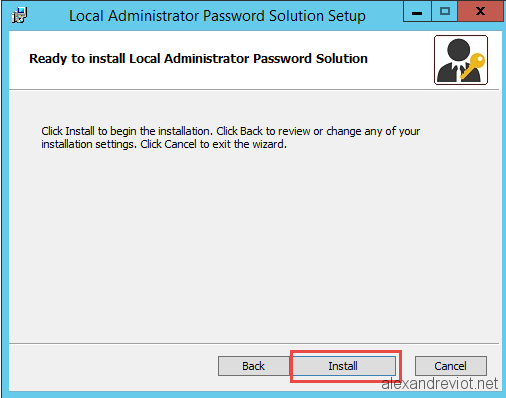Click the gold key in the LAPS logo
This screenshot has height=398, width=506.
pos(473,66)
